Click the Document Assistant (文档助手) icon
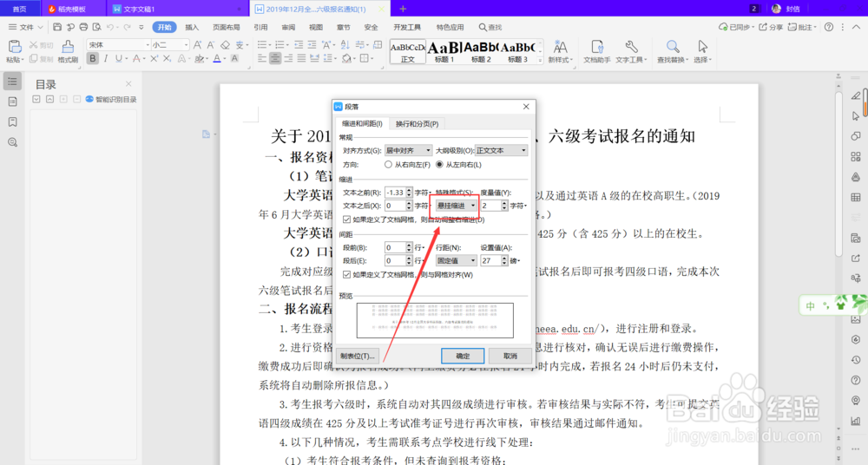 597,52
